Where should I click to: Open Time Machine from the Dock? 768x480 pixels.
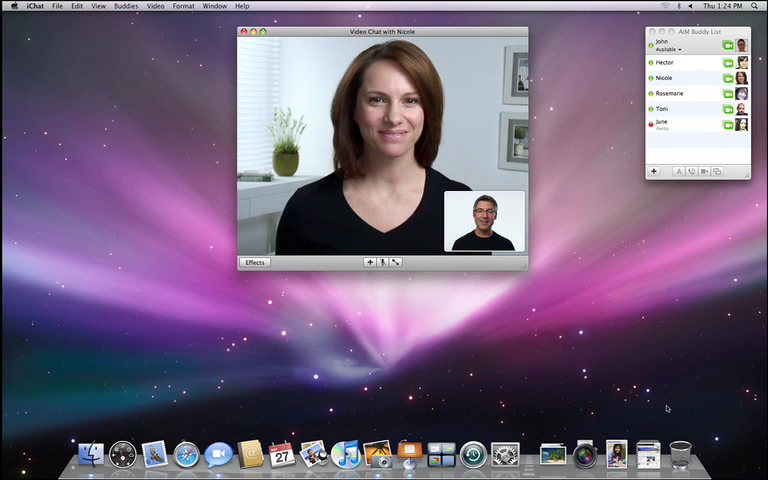[473, 455]
